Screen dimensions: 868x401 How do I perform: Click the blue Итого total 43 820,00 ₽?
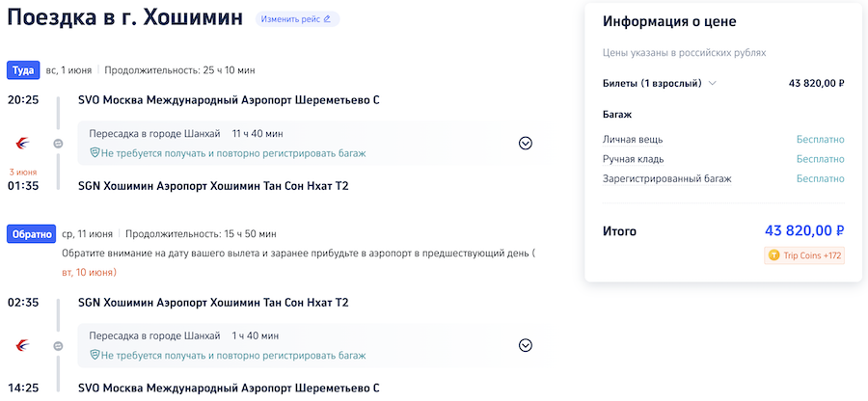point(804,231)
